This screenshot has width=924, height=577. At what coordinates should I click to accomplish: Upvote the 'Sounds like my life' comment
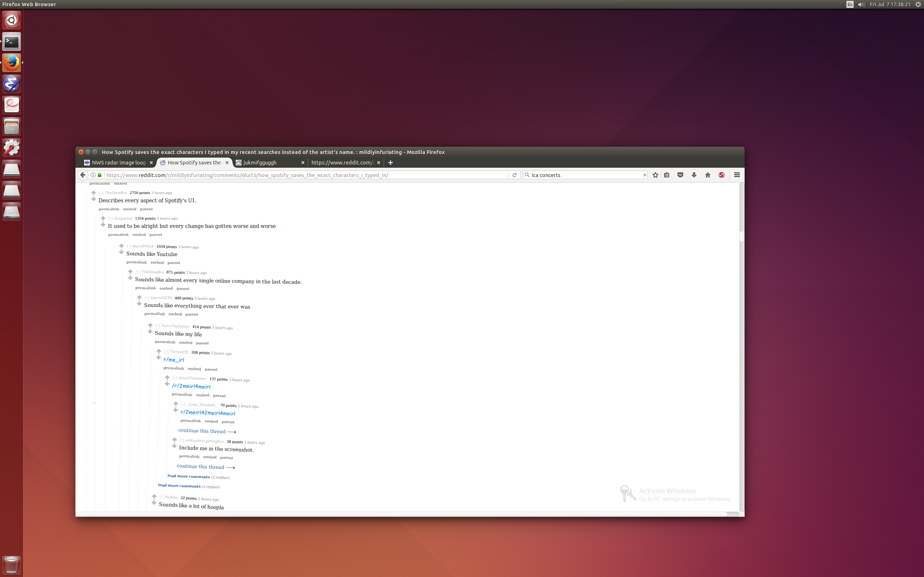[150, 325]
